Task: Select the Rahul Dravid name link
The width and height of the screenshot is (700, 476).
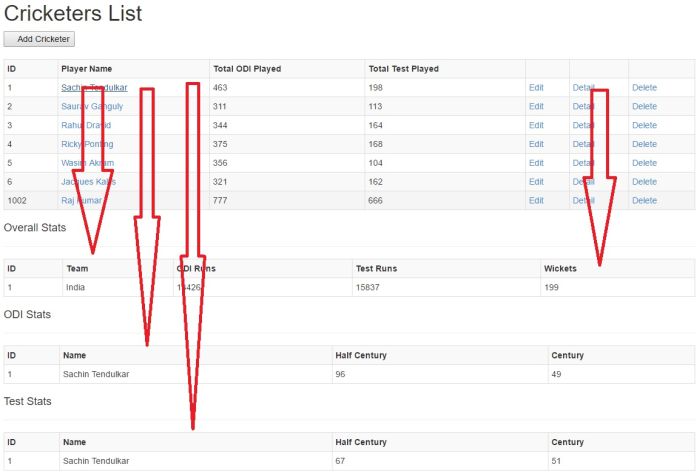Action: (x=86, y=125)
